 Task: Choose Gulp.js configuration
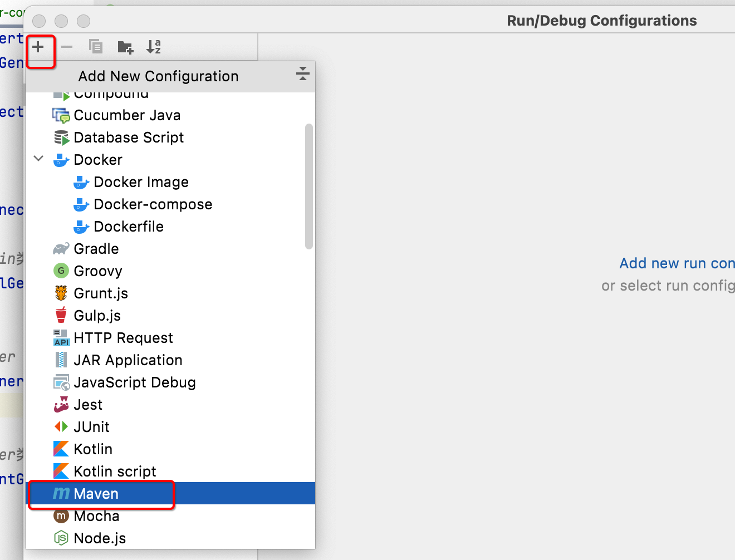coord(170,316)
